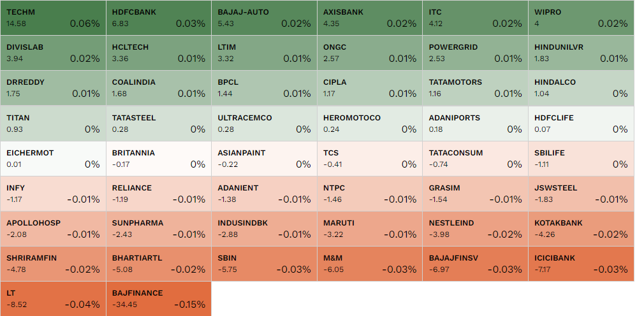Click the JSWSTEEL heatmap tile

point(581,194)
